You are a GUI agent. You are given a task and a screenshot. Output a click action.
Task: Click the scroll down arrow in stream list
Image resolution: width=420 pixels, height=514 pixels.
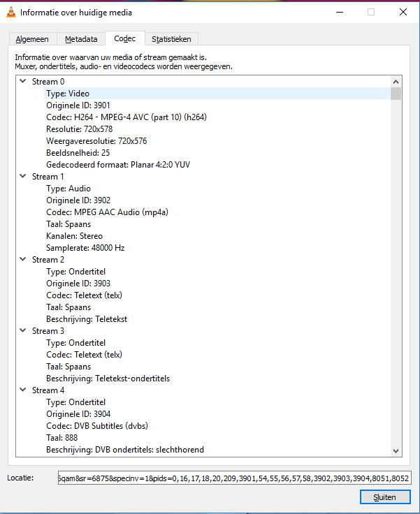click(x=396, y=450)
